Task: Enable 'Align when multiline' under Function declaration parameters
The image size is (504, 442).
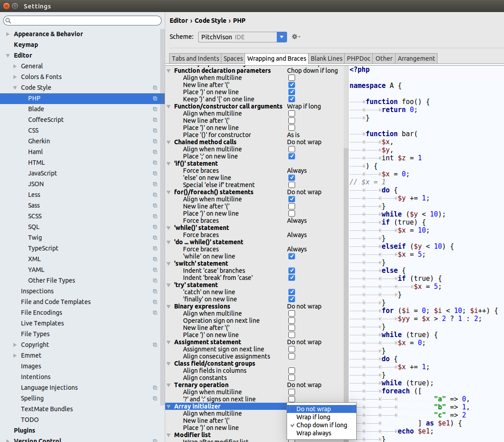Action: click(x=292, y=78)
